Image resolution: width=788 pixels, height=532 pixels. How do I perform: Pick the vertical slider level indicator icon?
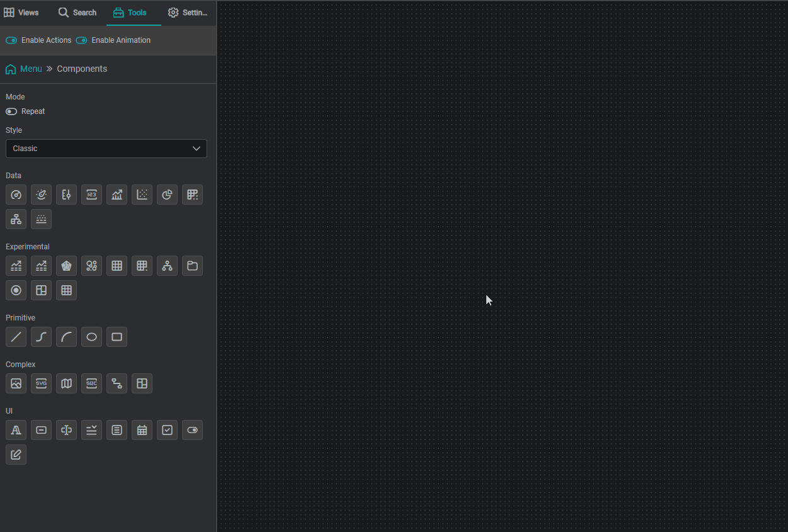pyautogui.click(x=67, y=195)
